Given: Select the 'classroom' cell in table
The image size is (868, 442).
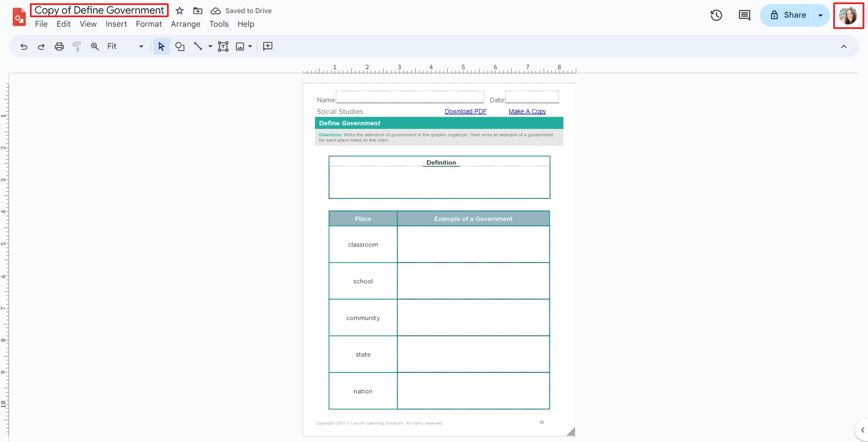Looking at the screenshot, I should tap(363, 244).
